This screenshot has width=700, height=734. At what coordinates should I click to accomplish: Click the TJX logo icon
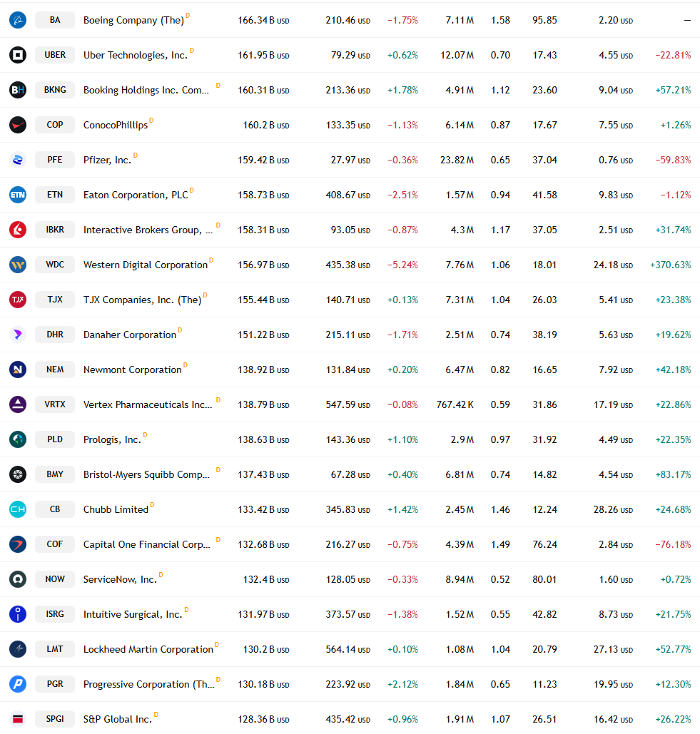(x=18, y=300)
